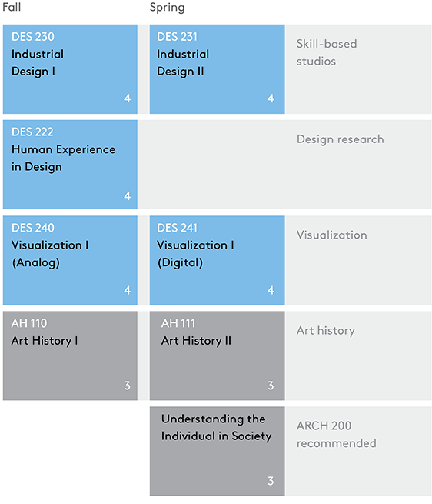This screenshot has width=432, height=504.
Task: Select DES 241 Visualization I (Digital) block
Action: [x=217, y=260]
